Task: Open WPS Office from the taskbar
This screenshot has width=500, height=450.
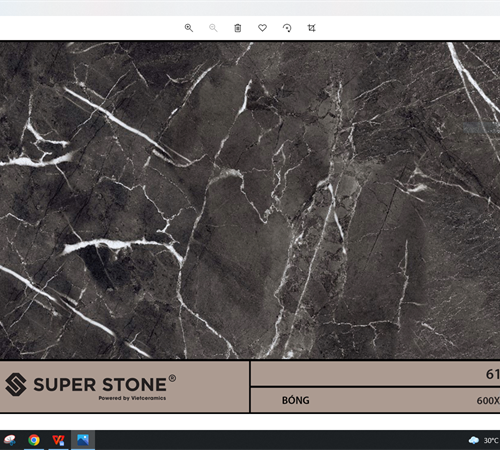Action: 58,440
